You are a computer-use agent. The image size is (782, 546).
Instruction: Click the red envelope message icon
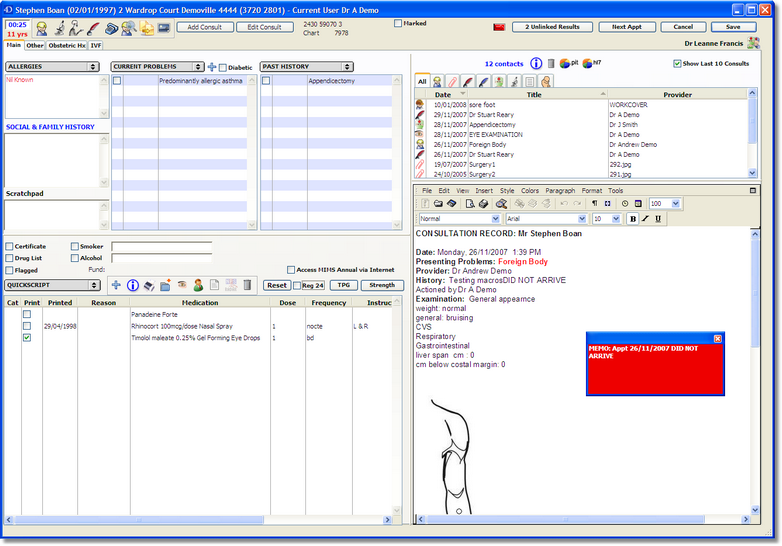499,27
